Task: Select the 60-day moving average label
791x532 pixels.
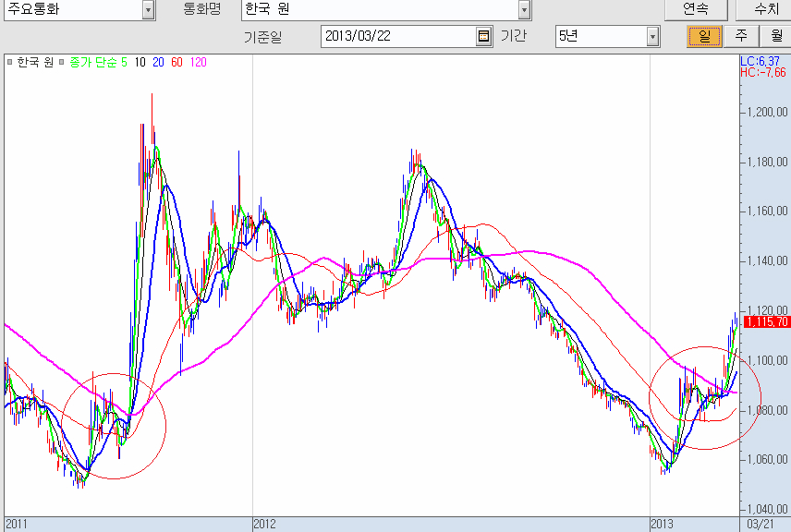Action: (176, 62)
